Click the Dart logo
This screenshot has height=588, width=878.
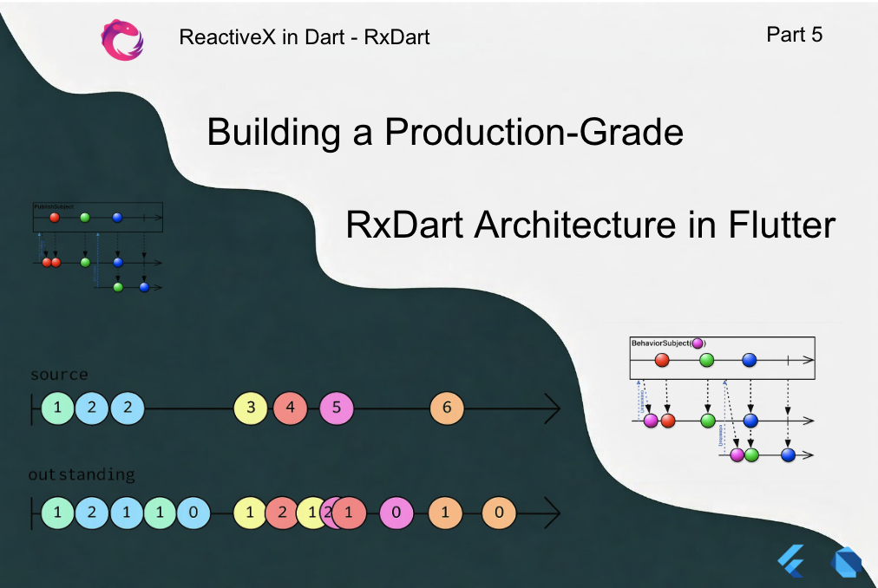tap(845, 562)
